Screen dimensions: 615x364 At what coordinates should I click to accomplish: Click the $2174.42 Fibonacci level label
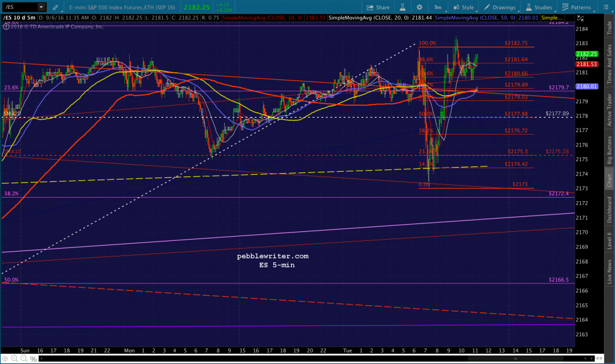point(516,165)
